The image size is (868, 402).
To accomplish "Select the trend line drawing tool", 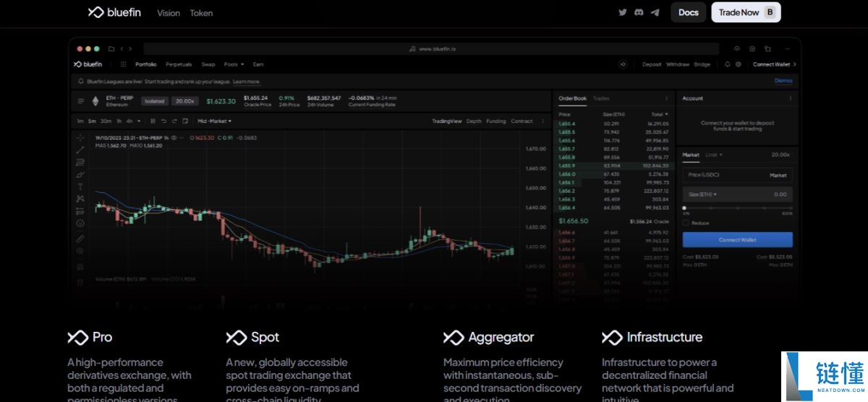I will coord(80,150).
